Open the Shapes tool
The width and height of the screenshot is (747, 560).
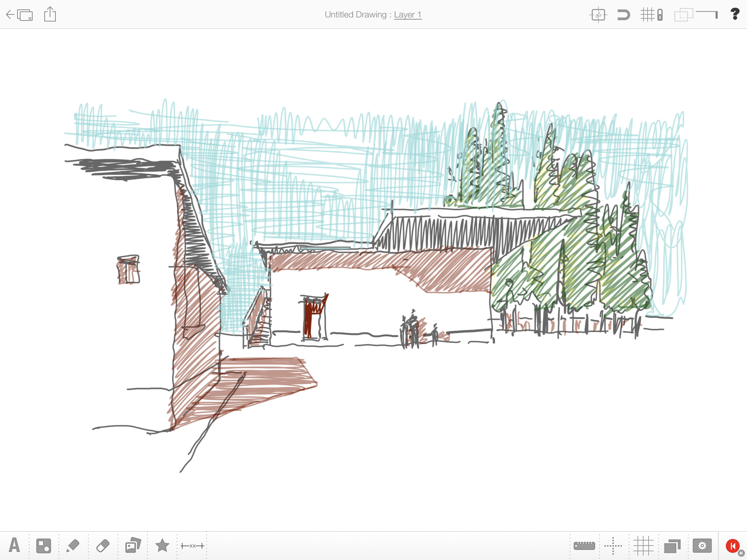point(44,546)
